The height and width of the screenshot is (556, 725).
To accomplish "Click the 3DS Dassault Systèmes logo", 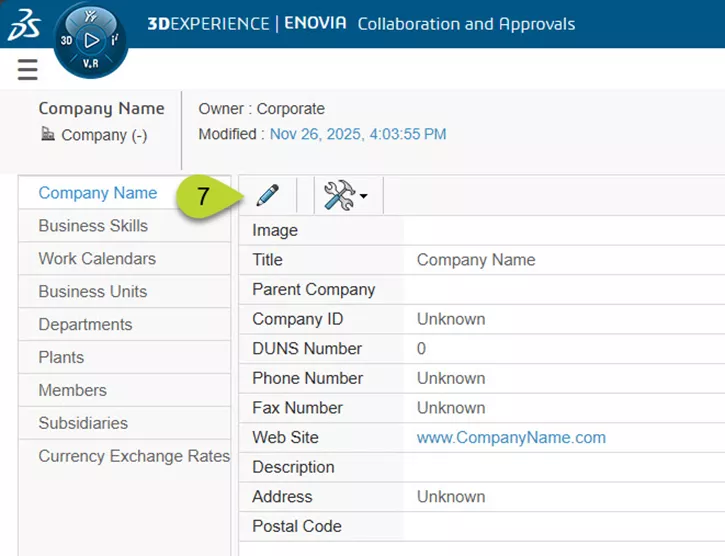I will pos(24,26).
